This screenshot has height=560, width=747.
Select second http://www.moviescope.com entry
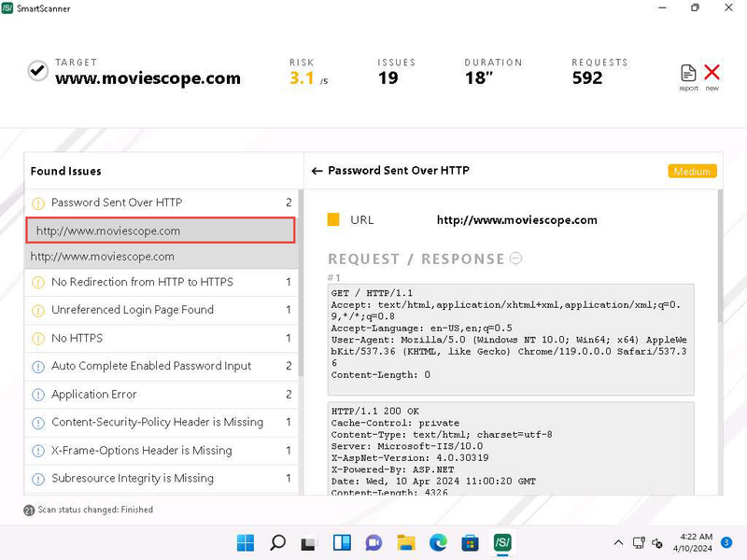pos(161,256)
